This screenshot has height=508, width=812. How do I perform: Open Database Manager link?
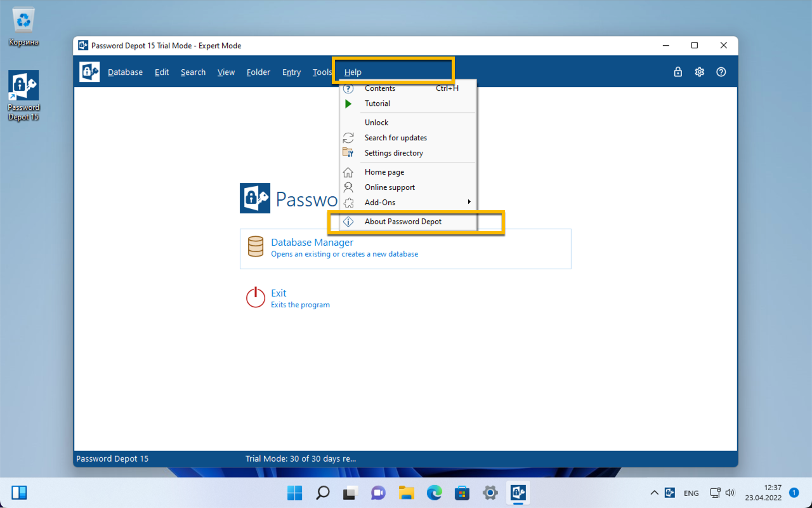(312, 242)
